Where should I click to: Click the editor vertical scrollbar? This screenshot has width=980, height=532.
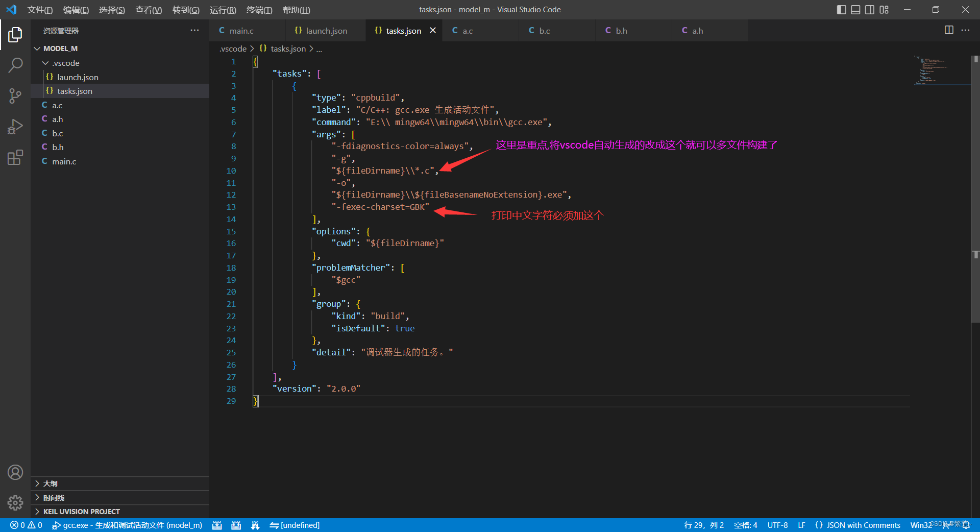975,189
